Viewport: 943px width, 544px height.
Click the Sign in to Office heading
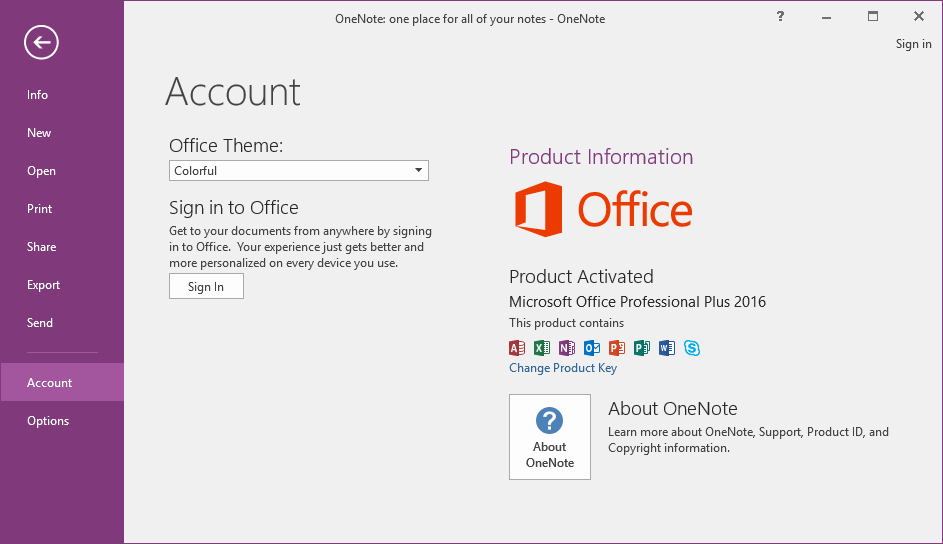[x=234, y=207]
